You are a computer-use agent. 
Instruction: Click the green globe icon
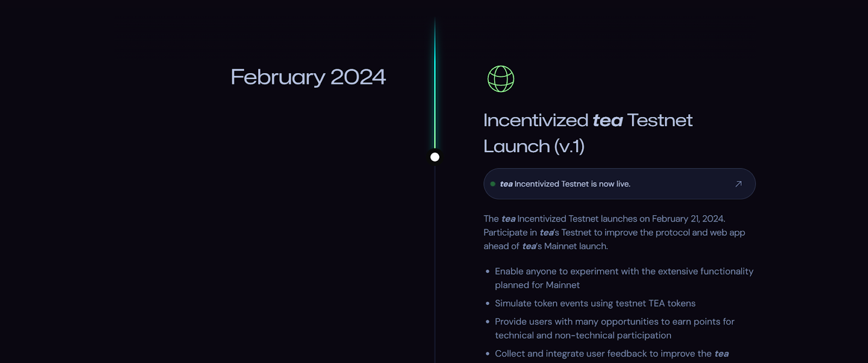click(501, 79)
